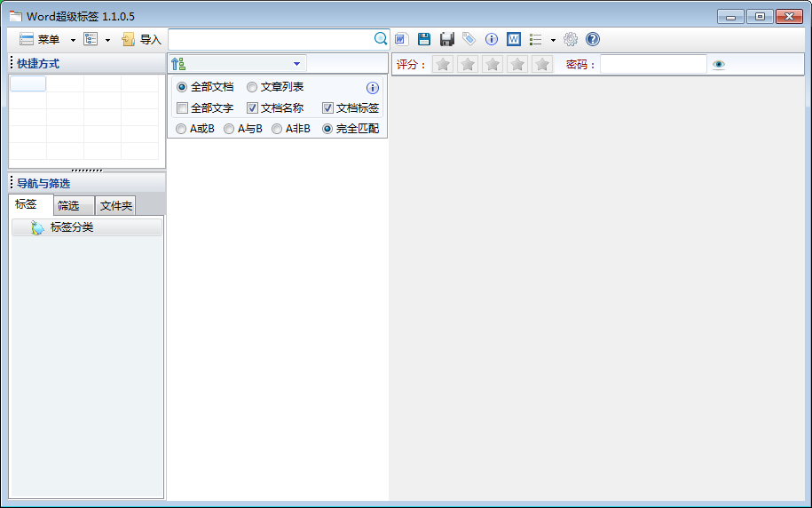Click the info icon in search options panel

373,88
